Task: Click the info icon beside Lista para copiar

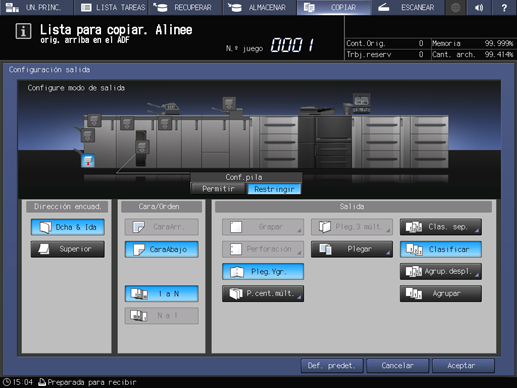Action: click(x=23, y=31)
